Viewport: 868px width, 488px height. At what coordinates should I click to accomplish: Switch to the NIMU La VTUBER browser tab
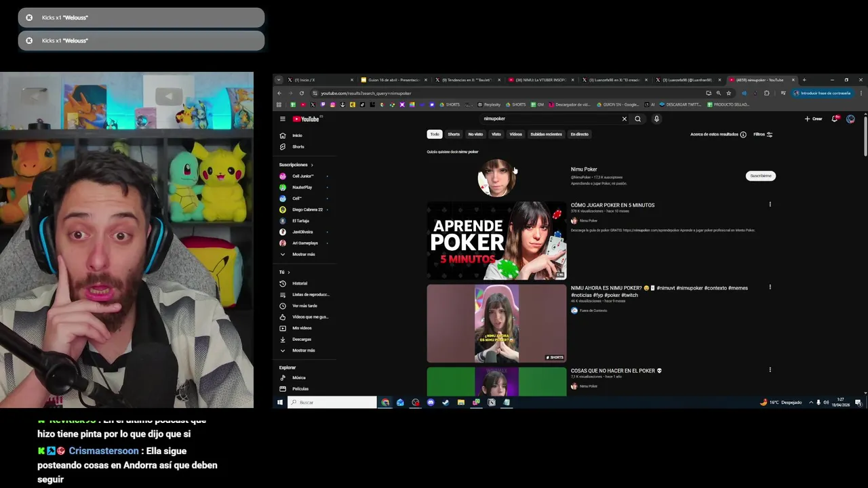(540, 80)
